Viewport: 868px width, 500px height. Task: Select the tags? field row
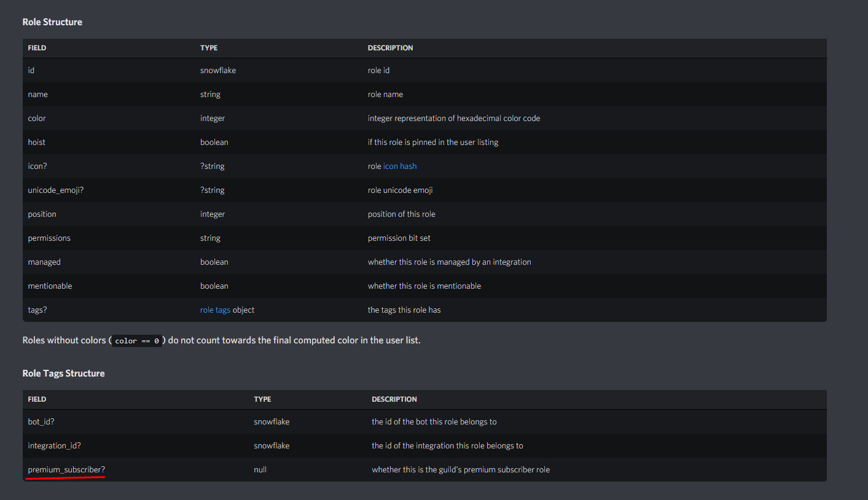(x=37, y=310)
